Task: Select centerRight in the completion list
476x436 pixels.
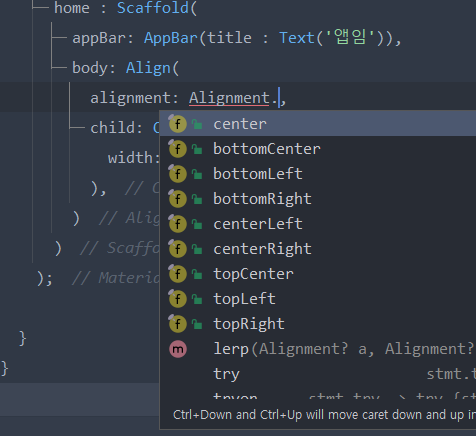Action: [318, 249]
